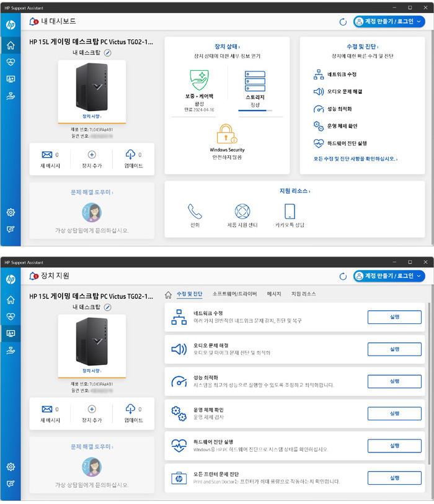Viewport: 434px width, 504px height.
Task: Open 수정 및 진단 heading link in dashboard
Action: point(363,47)
